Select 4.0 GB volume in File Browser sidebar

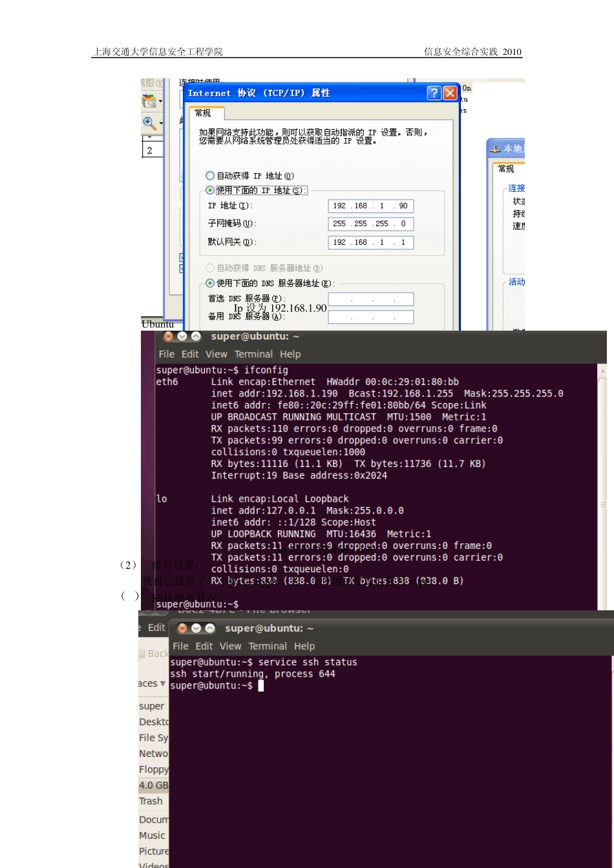coord(154,785)
